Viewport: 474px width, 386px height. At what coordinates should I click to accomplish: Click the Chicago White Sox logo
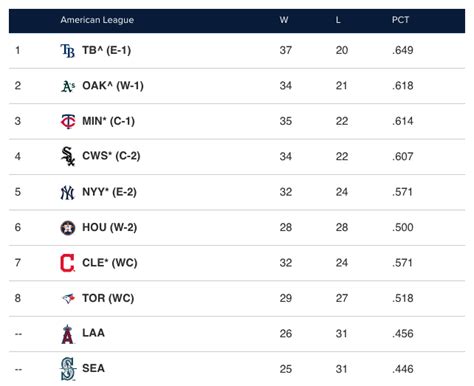point(68,156)
